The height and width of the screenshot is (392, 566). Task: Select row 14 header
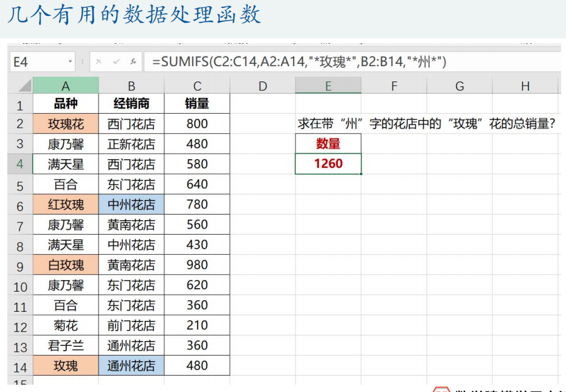tap(20, 367)
